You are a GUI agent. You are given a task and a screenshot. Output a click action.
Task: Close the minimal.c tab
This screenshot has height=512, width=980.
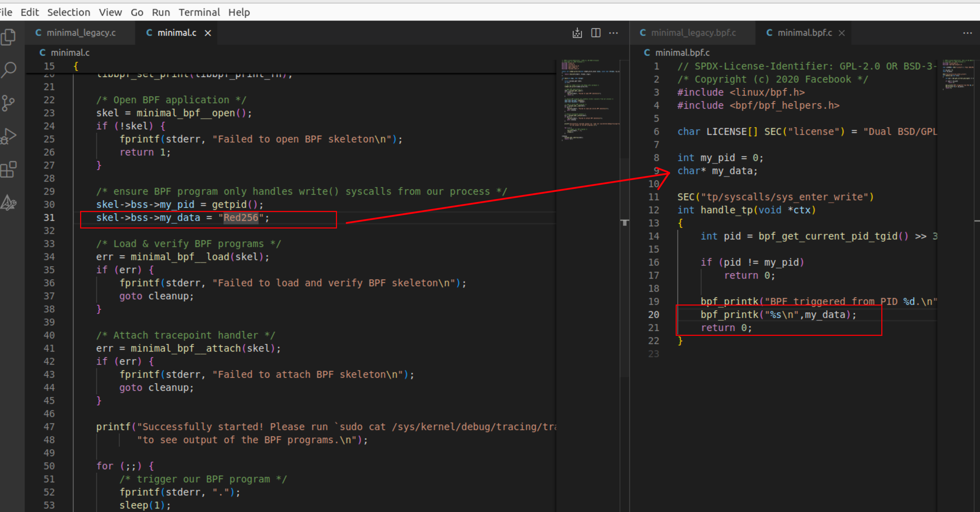pyautogui.click(x=208, y=33)
